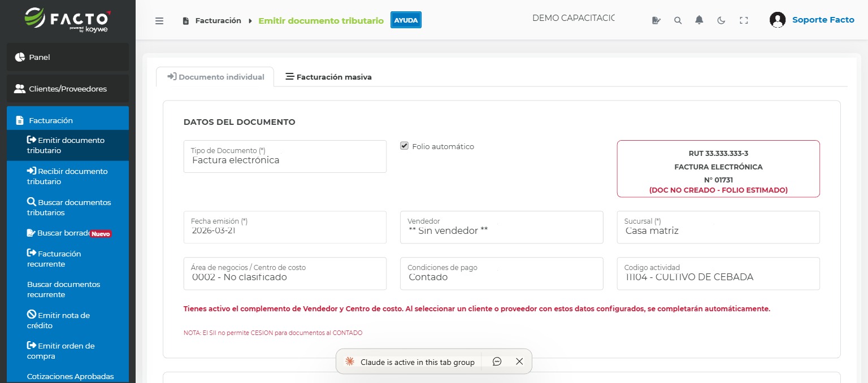Select the search icon in top bar

[678, 20]
